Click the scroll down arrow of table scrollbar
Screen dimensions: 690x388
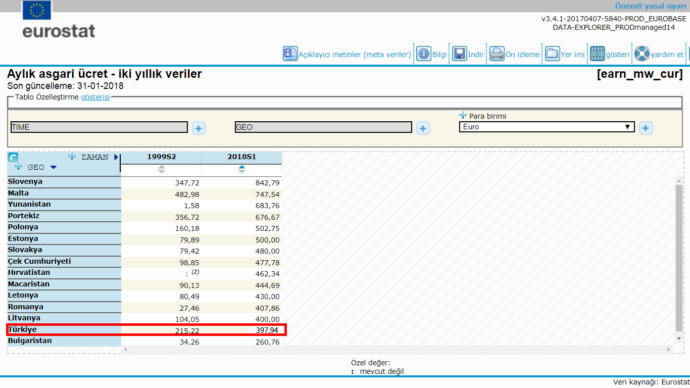[679, 338]
